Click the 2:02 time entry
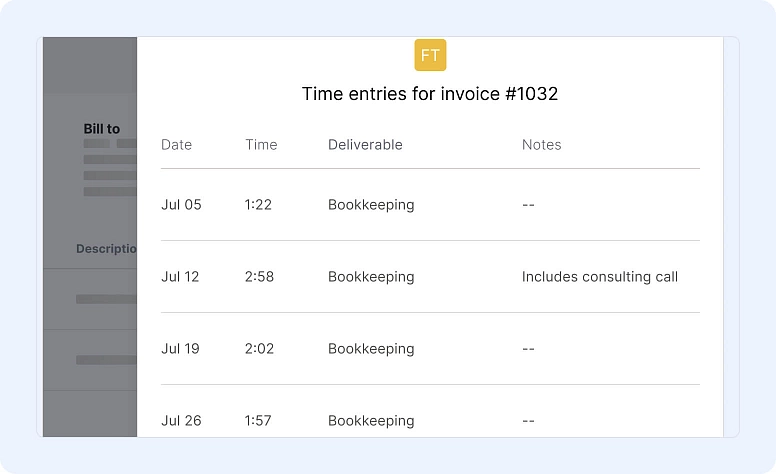This screenshot has height=474, width=776. point(260,349)
